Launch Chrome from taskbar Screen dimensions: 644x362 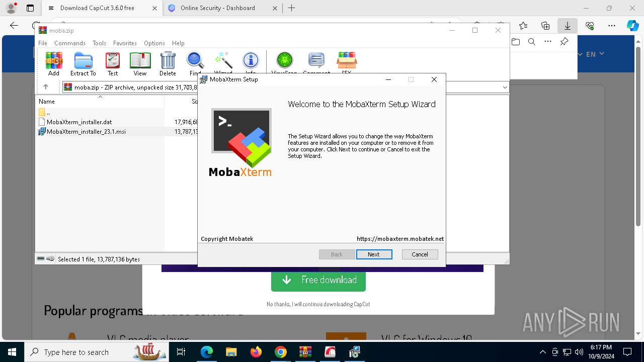pos(281,352)
